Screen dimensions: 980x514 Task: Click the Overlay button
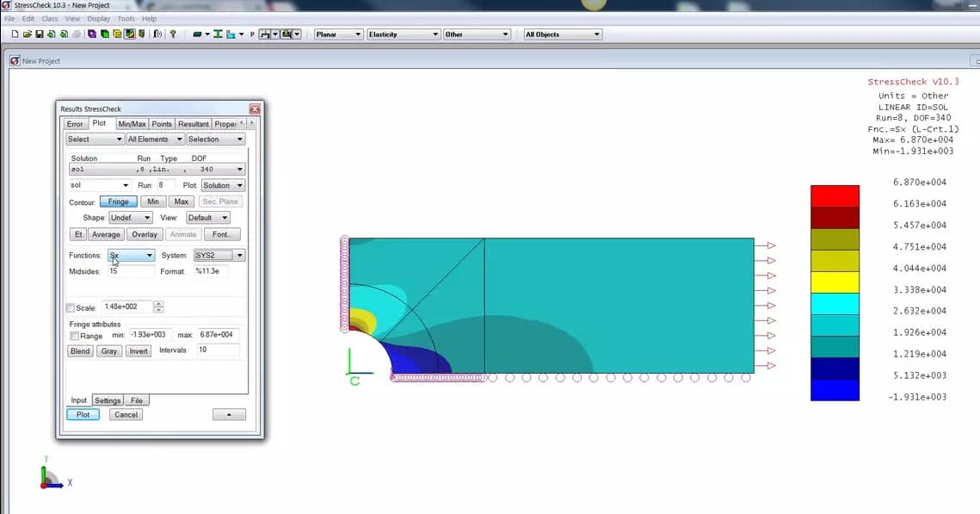pyautogui.click(x=145, y=234)
